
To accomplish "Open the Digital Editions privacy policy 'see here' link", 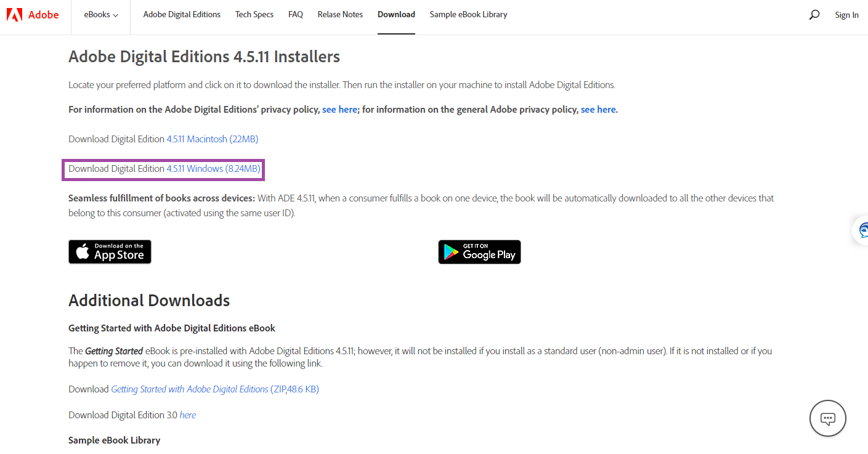I will 339,110.
